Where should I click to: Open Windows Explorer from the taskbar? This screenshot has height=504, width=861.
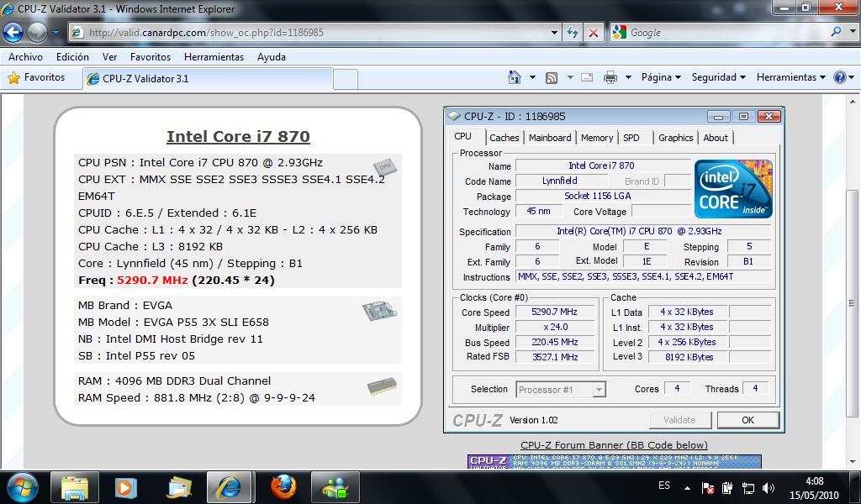[x=74, y=487]
